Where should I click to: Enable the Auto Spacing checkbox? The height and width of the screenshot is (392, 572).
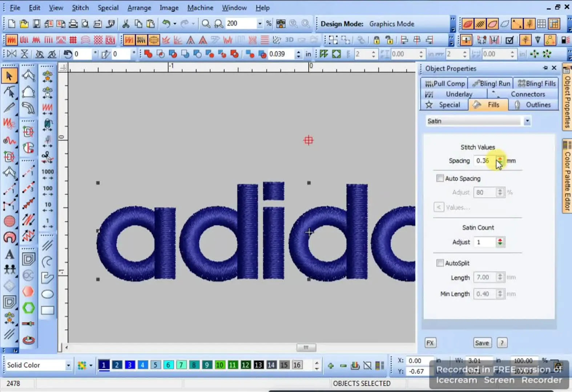click(440, 178)
